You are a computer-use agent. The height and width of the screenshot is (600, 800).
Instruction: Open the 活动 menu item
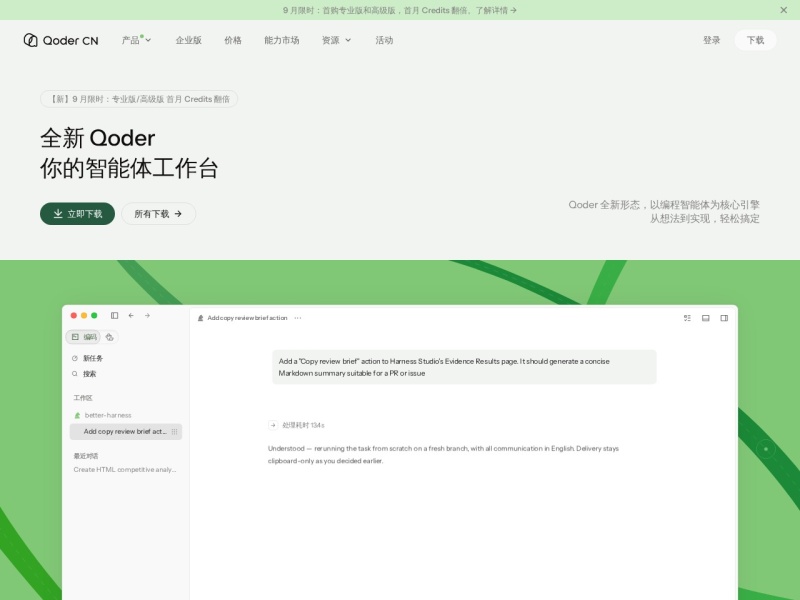384,40
